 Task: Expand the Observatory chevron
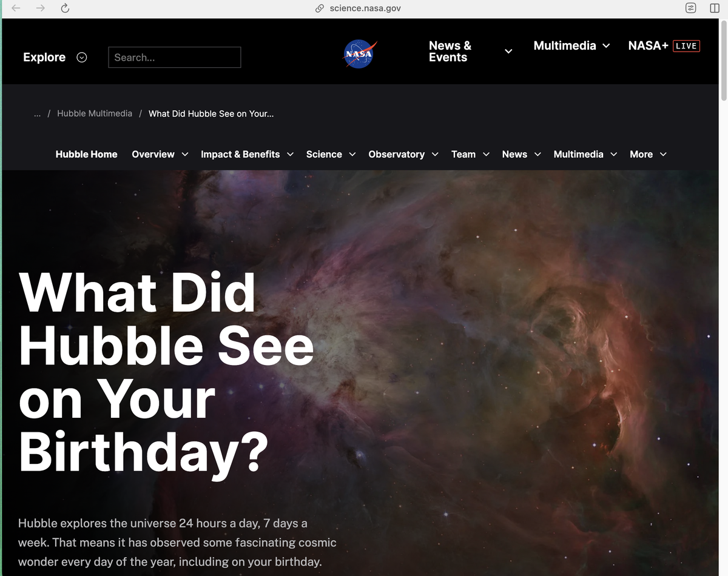(435, 155)
